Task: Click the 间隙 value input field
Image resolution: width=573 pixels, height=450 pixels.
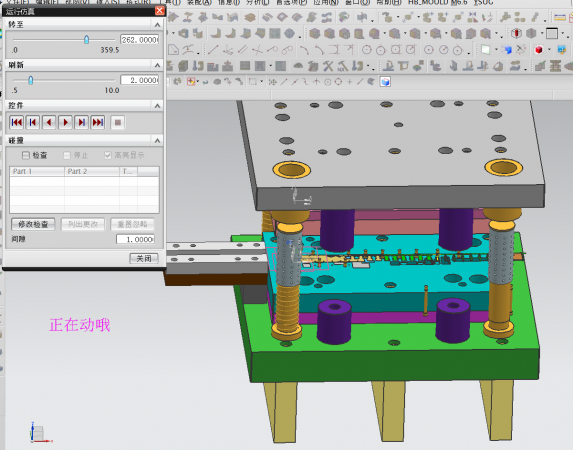Action: pos(135,239)
